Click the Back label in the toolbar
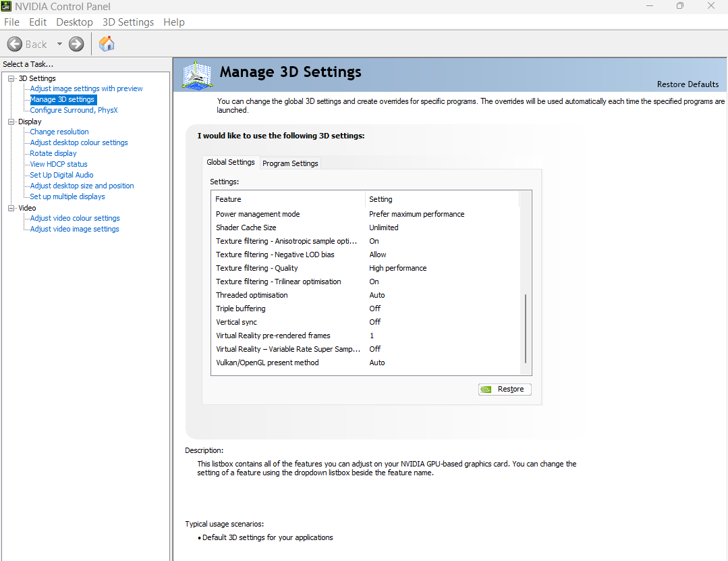The width and height of the screenshot is (728, 561). (36, 44)
